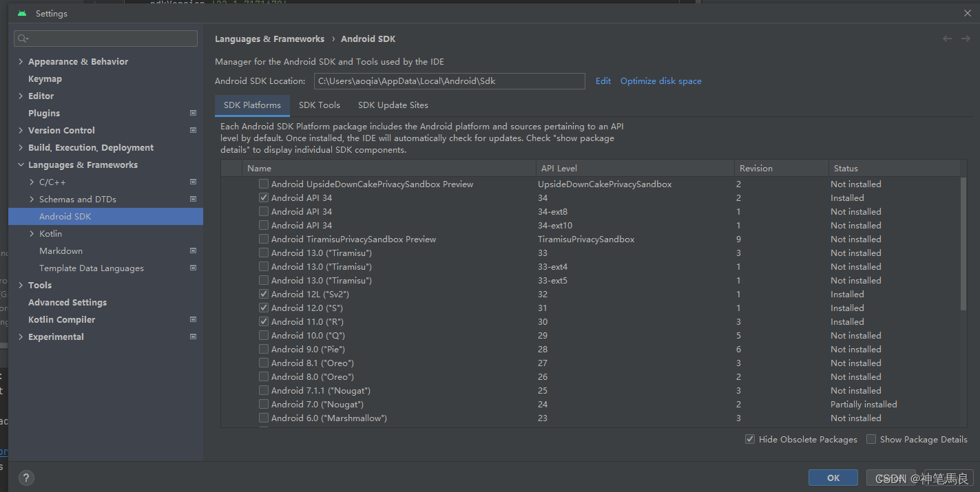Disable Hide Obsolete Packages checkbox
The height and width of the screenshot is (492, 980).
[x=750, y=439]
